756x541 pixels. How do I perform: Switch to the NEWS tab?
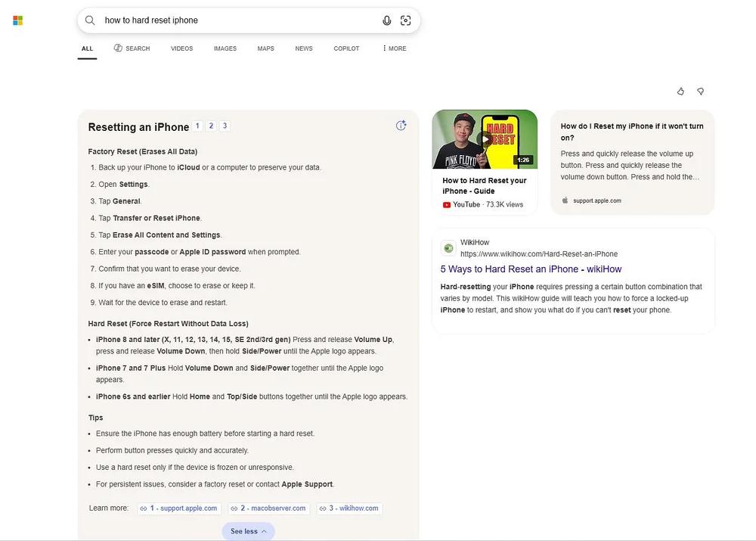[x=304, y=48]
